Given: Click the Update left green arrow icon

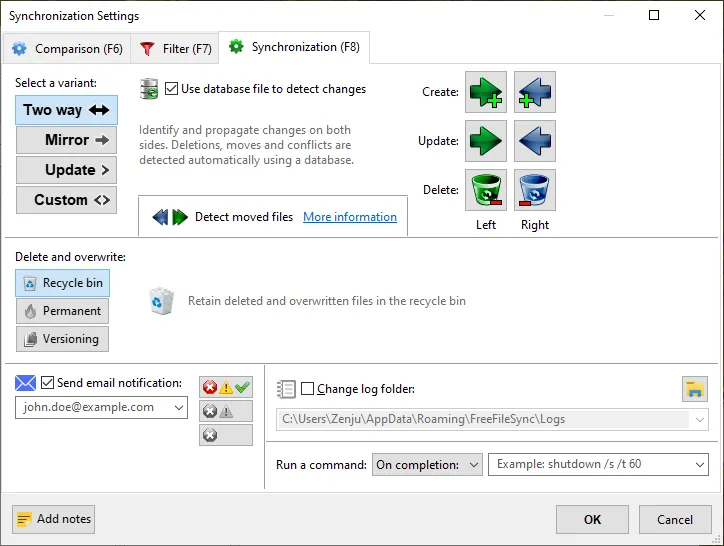Looking at the screenshot, I should (x=486, y=141).
